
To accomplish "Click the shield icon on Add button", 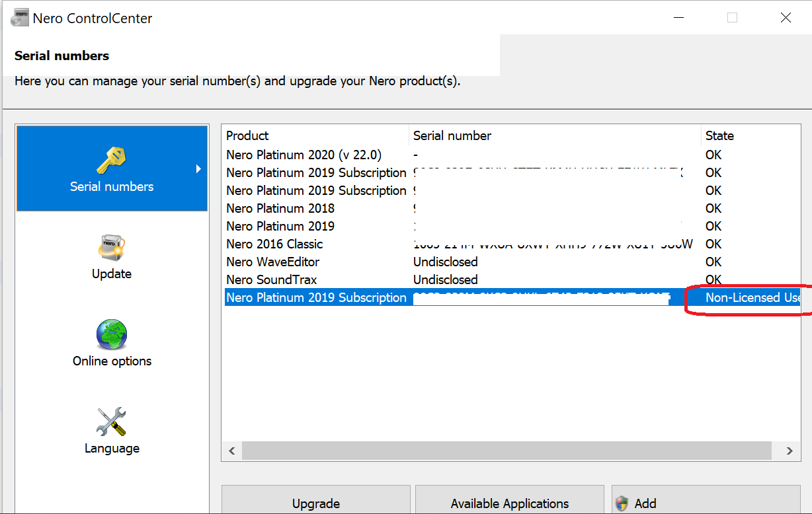I will click(x=622, y=503).
